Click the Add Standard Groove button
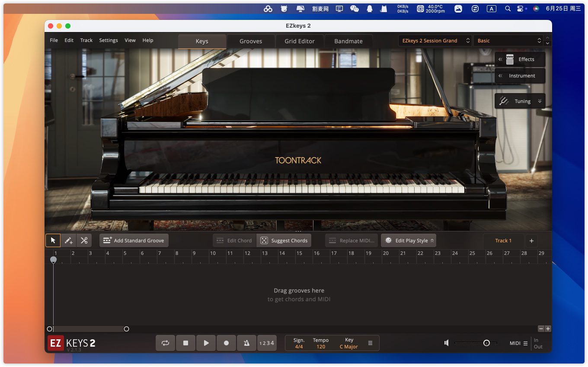 (134, 241)
